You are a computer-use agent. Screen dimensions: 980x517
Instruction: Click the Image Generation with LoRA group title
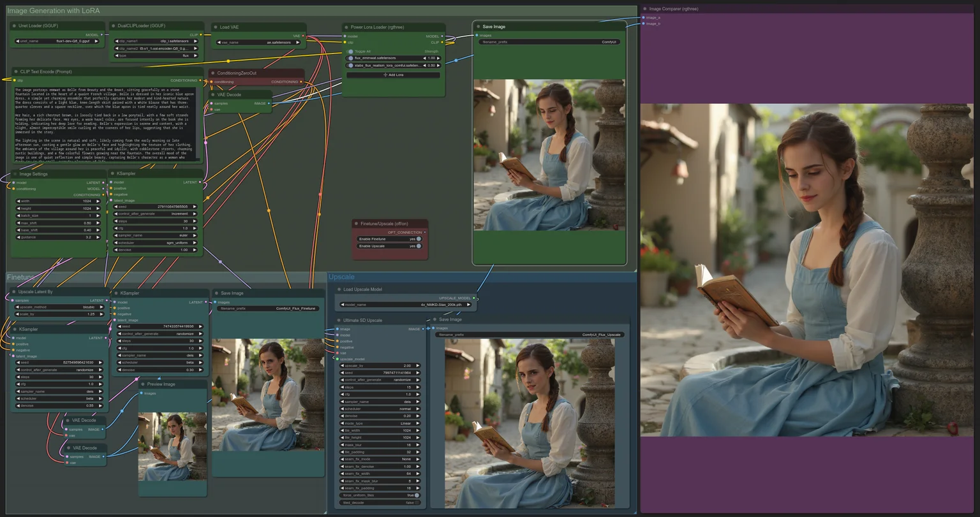pos(54,11)
